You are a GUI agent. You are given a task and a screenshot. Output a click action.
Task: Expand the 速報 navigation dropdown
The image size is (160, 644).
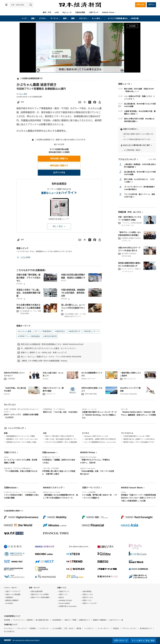click(x=34, y=18)
